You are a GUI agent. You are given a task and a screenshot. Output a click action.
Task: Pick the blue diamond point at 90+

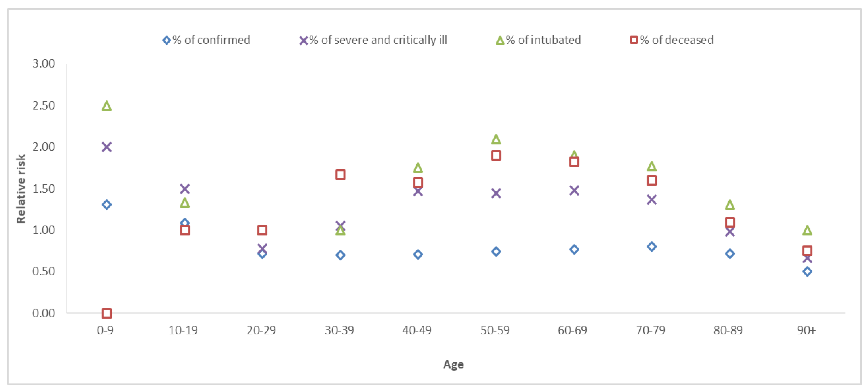coord(807,271)
